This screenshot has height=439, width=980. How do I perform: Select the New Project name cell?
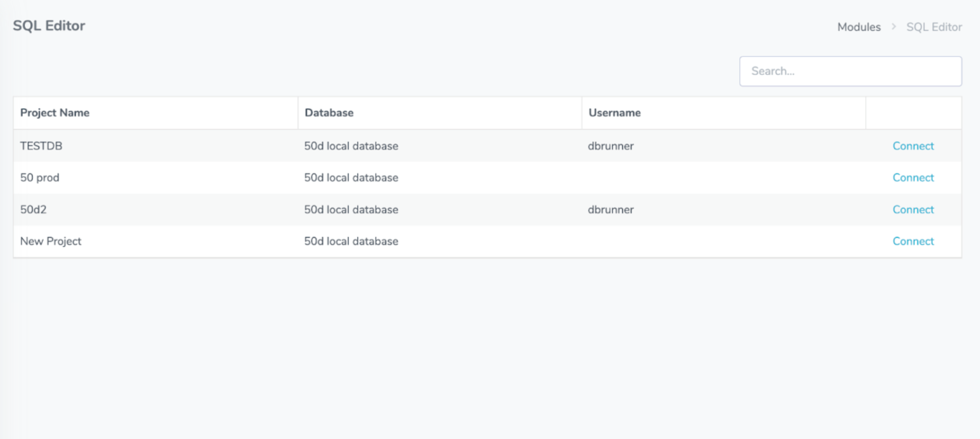(x=51, y=241)
